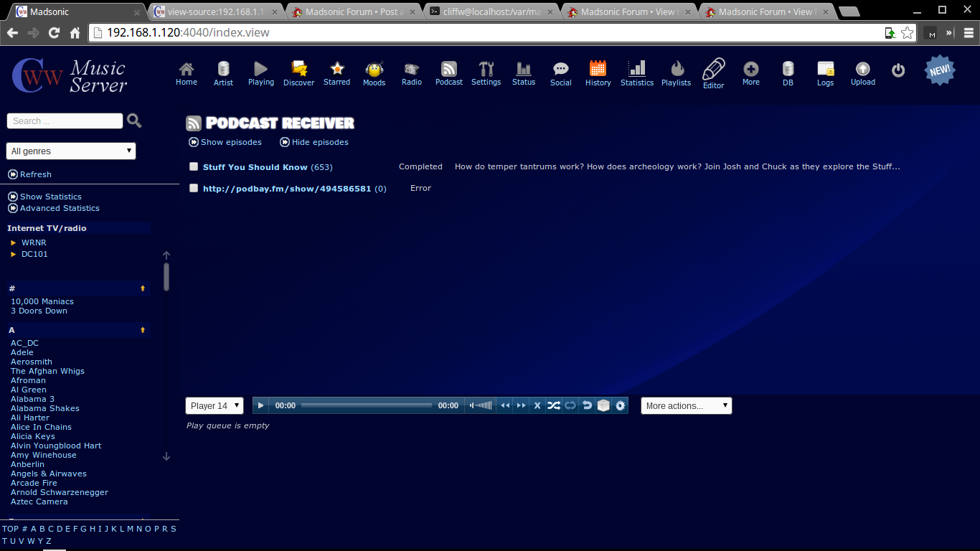Open the All genres dropdown

pyautogui.click(x=71, y=151)
